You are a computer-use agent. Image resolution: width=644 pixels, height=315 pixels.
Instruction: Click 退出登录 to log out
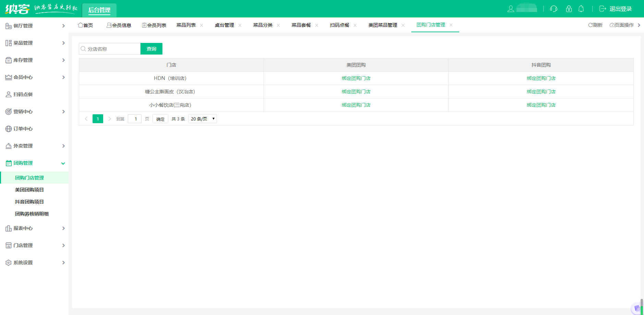point(616,9)
